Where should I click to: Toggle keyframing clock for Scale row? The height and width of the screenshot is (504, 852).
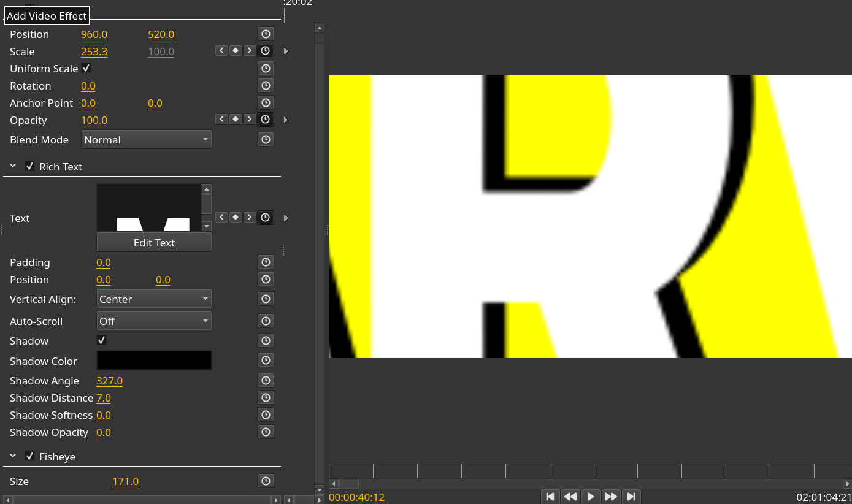266,51
